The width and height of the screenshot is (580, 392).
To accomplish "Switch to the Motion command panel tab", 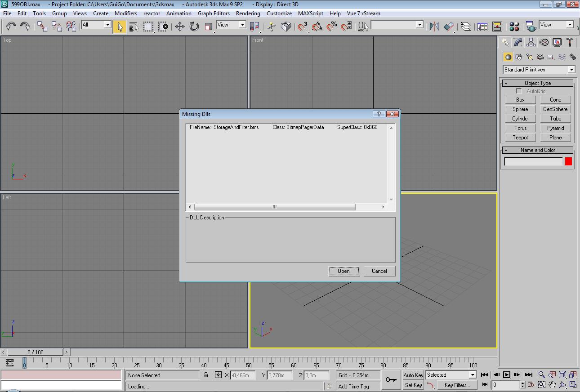I will point(544,42).
